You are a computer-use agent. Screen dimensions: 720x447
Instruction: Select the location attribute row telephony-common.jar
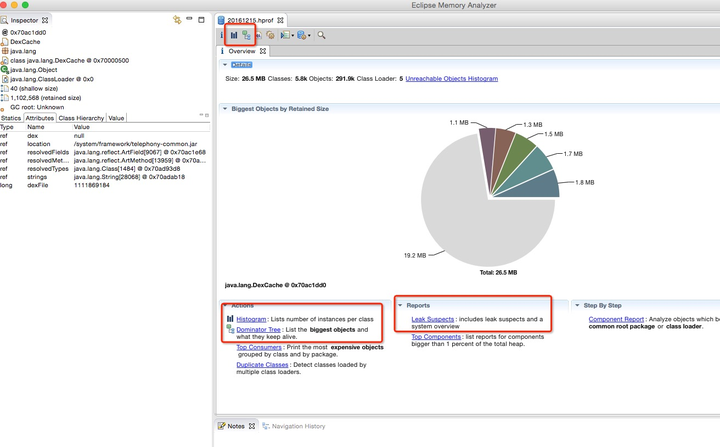(x=105, y=144)
